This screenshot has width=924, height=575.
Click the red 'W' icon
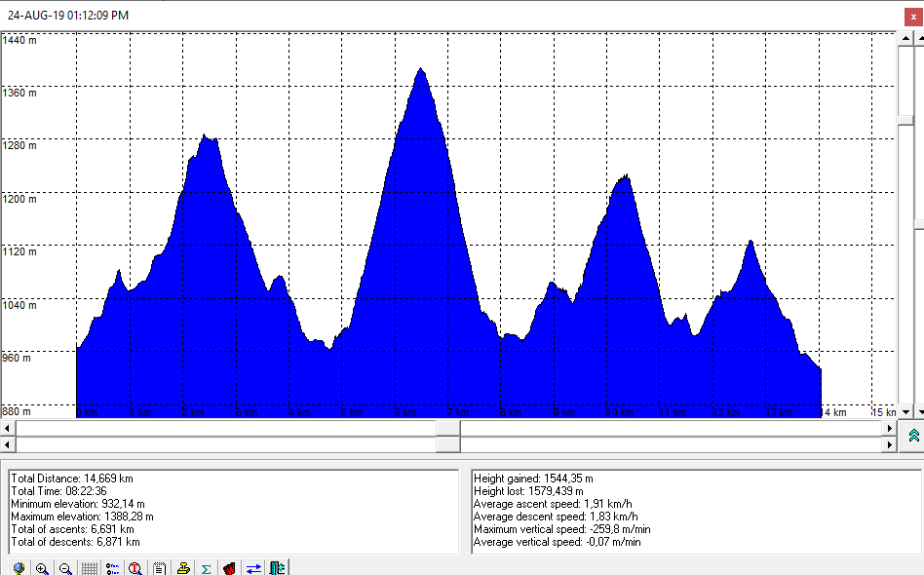(230, 567)
